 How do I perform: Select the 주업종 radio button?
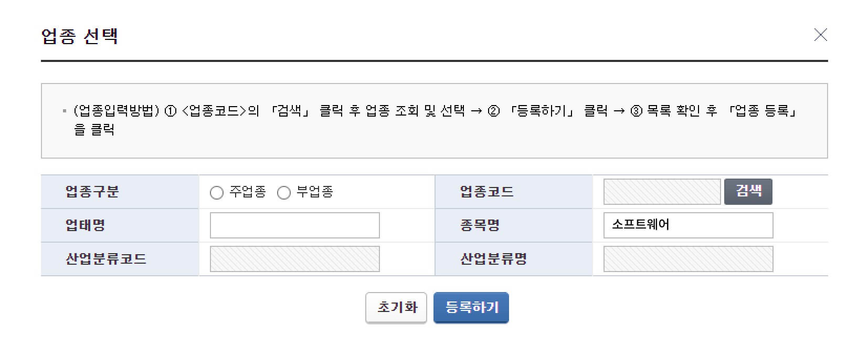[x=217, y=193]
